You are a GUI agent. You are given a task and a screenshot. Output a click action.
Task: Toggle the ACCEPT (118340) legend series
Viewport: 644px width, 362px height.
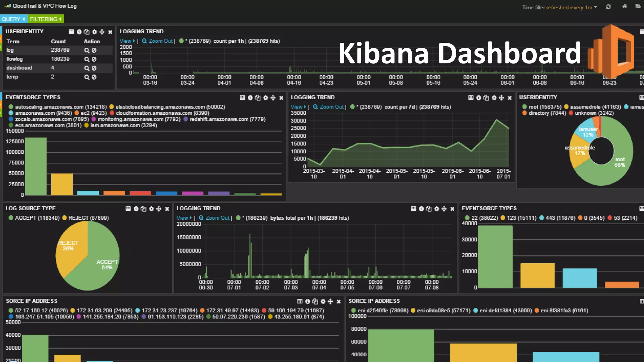coord(34,218)
